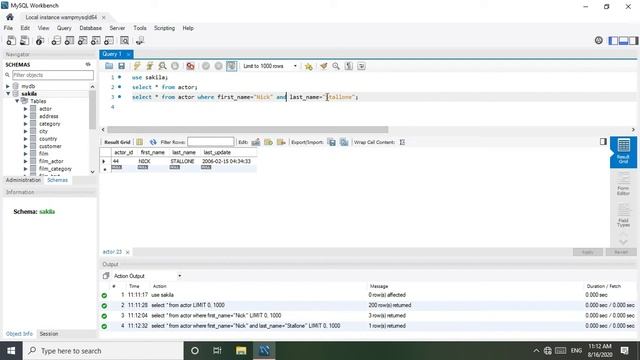
Task: Open a new SQL tab from the main toolbar
Action: [x=11, y=40]
